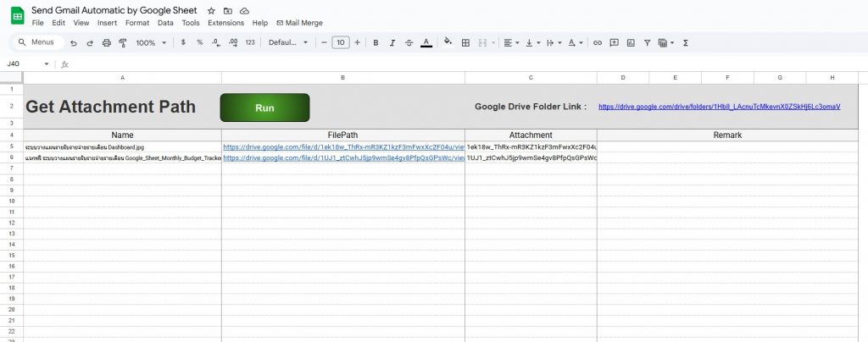This screenshot has height=342, width=868.
Task: Select the Dashboard.jpg name cell
Action: point(122,147)
